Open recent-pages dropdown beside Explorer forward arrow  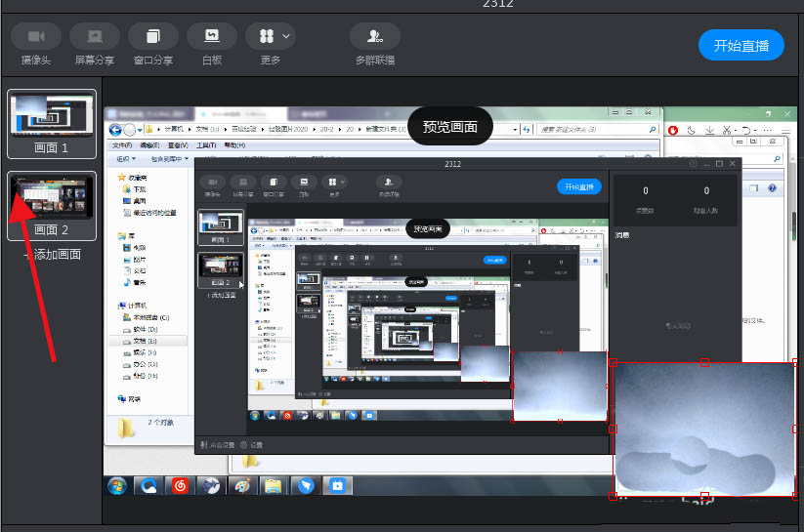tap(140, 130)
